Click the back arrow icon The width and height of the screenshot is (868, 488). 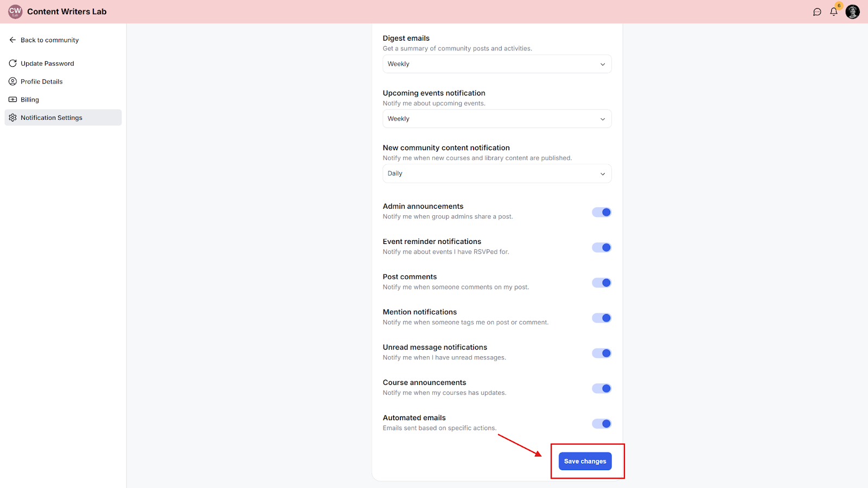(x=12, y=40)
